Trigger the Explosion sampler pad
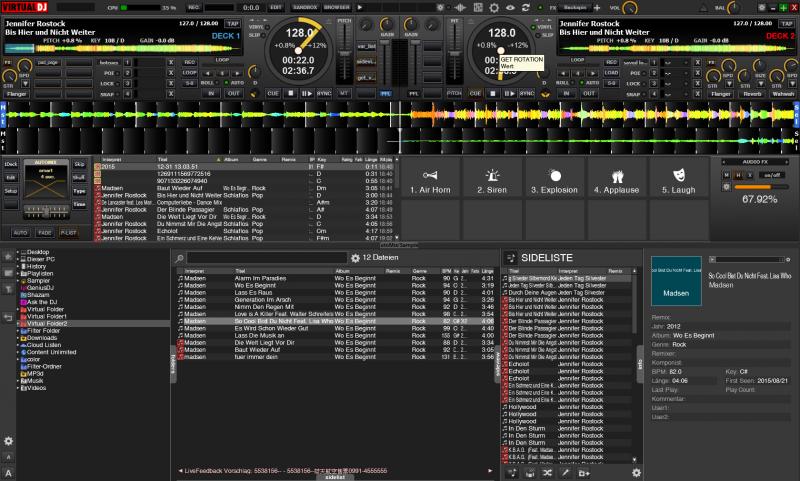Image resolution: width=800 pixels, height=481 pixels. coord(554,178)
